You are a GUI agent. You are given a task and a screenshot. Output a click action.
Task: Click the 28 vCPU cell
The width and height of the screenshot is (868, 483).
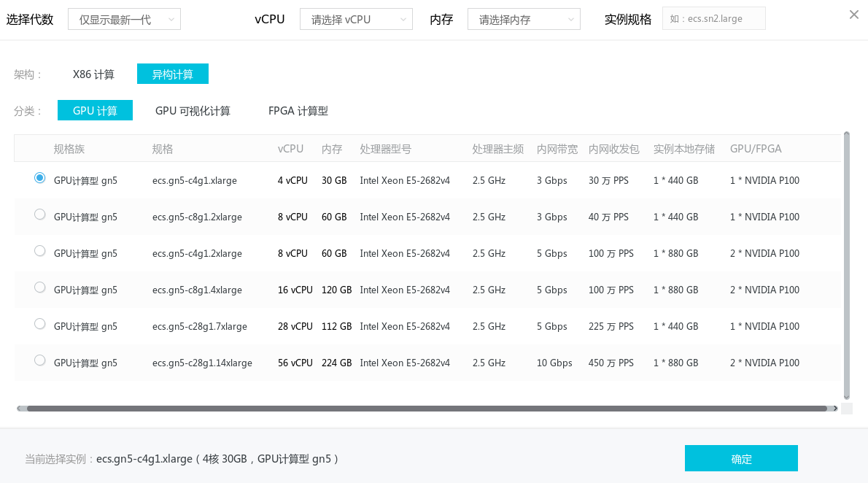pyautogui.click(x=295, y=327)
